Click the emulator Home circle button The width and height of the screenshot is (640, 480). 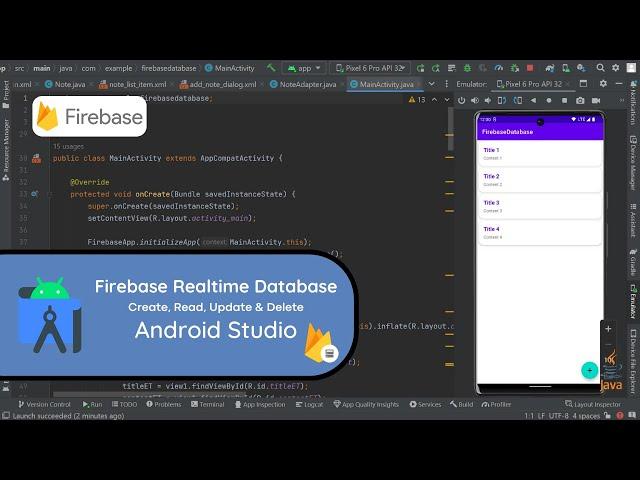pos(549,100)
